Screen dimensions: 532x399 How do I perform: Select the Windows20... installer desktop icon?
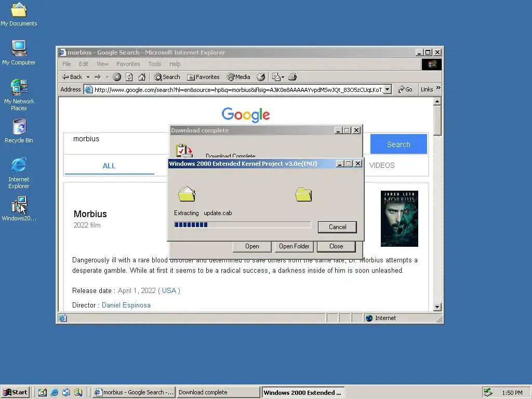[x=19, y=209]
